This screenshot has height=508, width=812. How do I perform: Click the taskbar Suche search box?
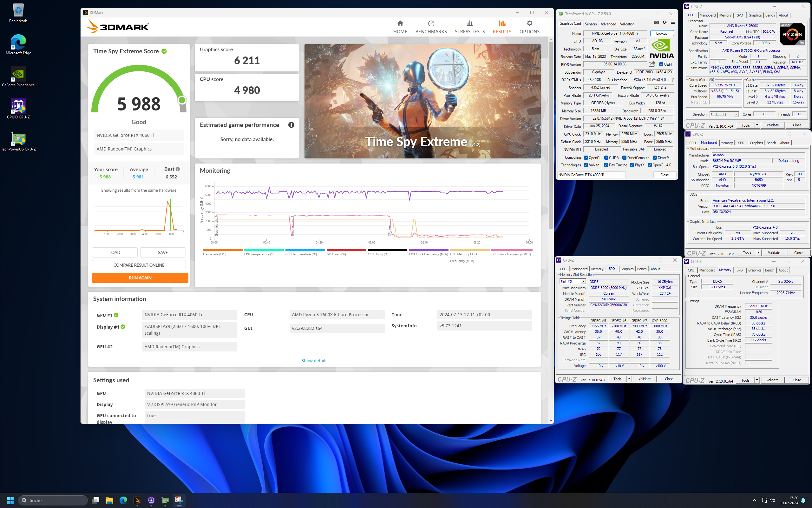(53, 500)
